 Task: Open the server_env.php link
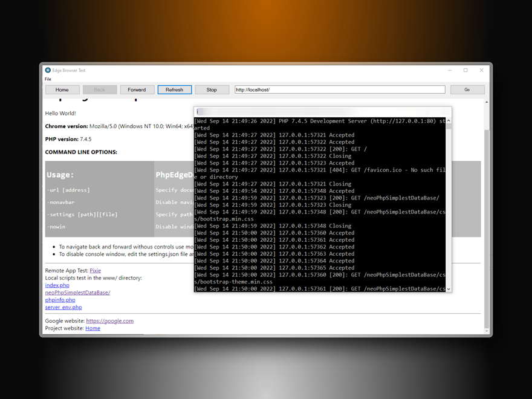coord(63,307)
